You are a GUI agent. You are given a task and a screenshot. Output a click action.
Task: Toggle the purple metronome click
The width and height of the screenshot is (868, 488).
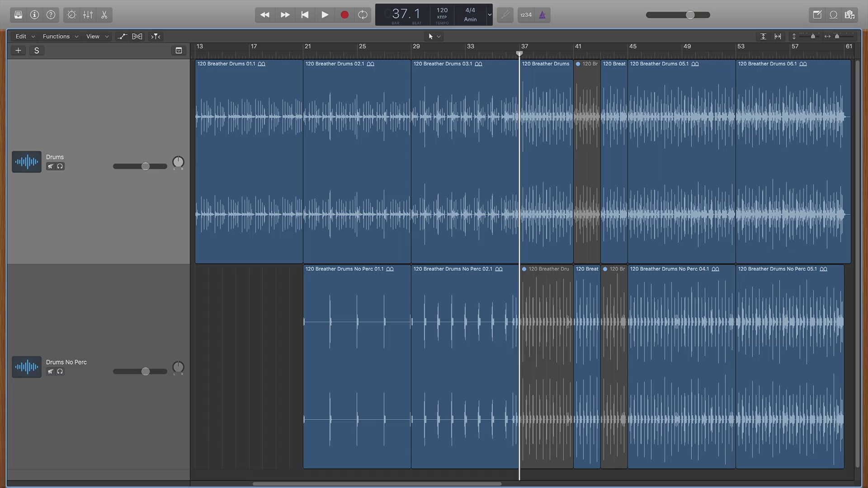click(x=542, y=15)
